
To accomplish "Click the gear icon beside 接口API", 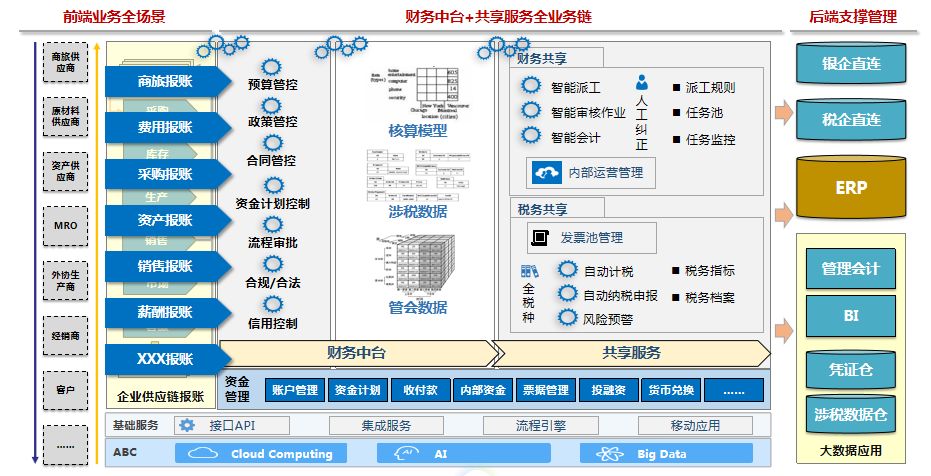I will [187, 425].
